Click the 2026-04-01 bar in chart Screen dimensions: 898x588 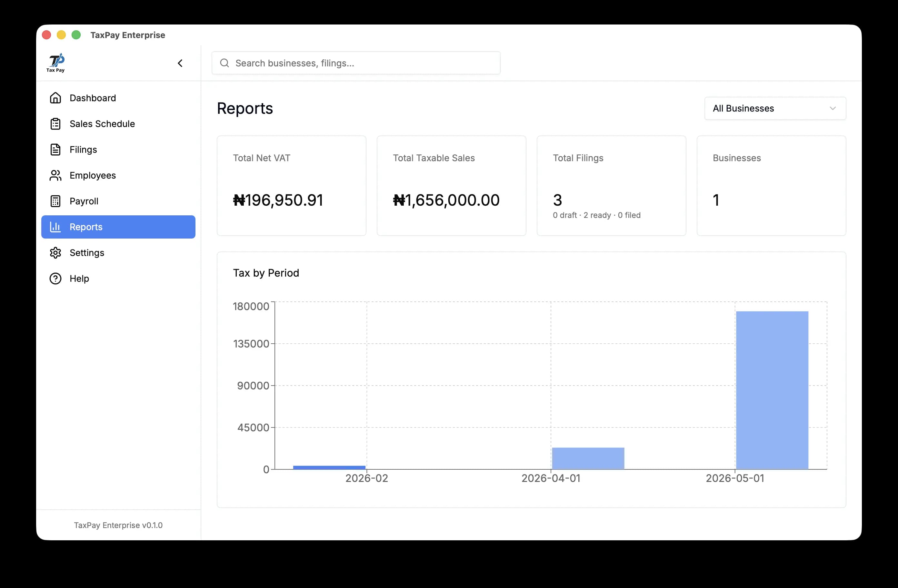point(588,458)
